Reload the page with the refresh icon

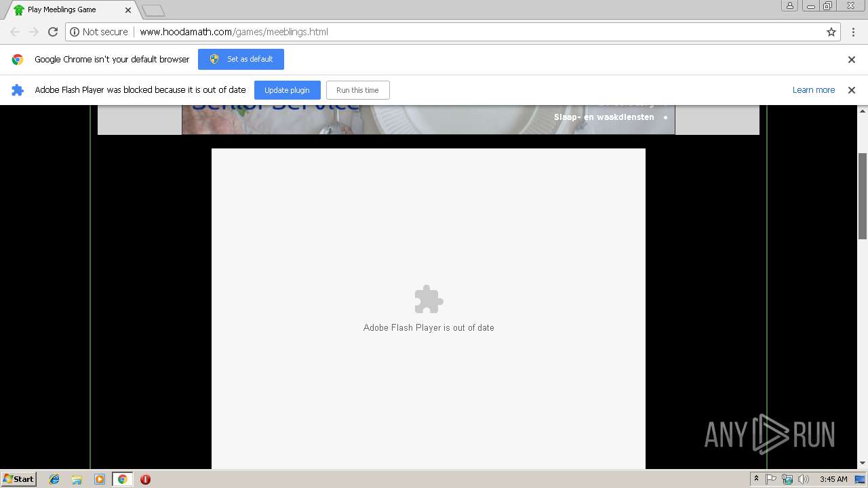coord(53,32)
